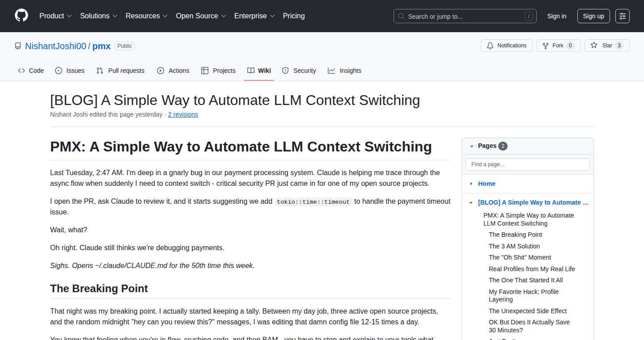Go to the Pricing page
The image size is (644, 340).
tap(294, 16)
